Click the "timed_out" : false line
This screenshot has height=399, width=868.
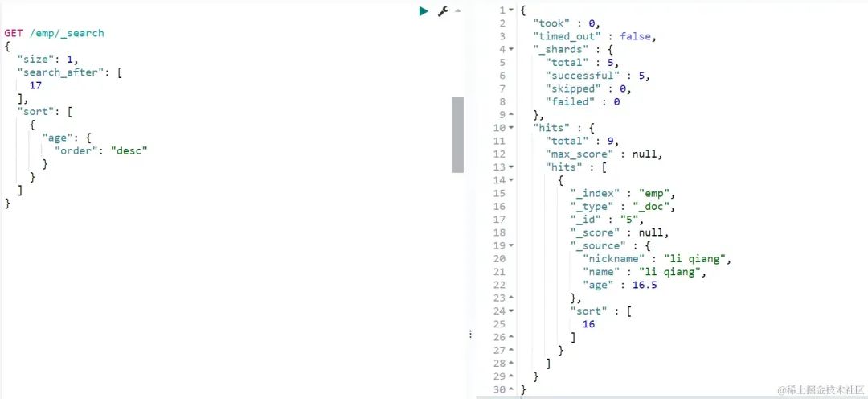(x=594, y=36)
